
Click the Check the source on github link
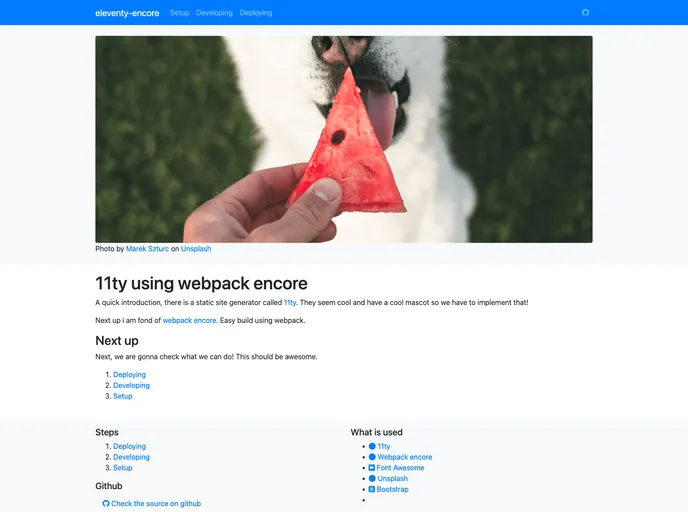point(156,504)
